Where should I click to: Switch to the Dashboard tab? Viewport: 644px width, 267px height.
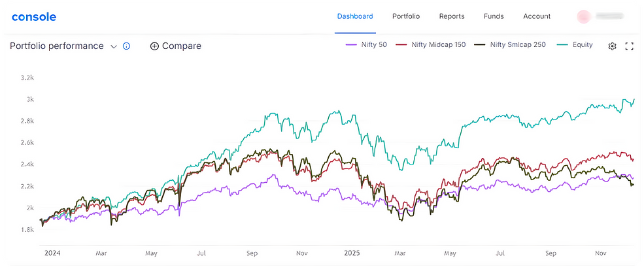coord(355,16)
